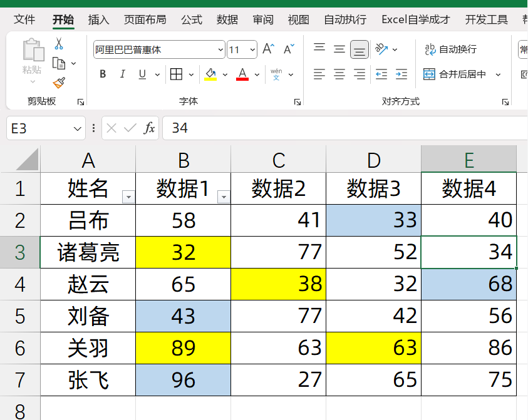The width and height of the screenshot is (528, 420).
Task: Switch to the 数据 tab
Action: (x=227, y=19)
